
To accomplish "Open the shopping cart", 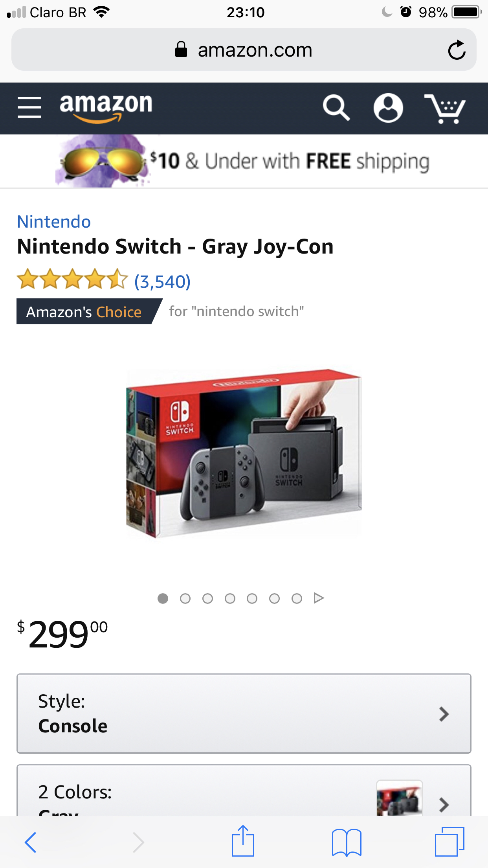I will pyautogui.click(x=445, y=108).
